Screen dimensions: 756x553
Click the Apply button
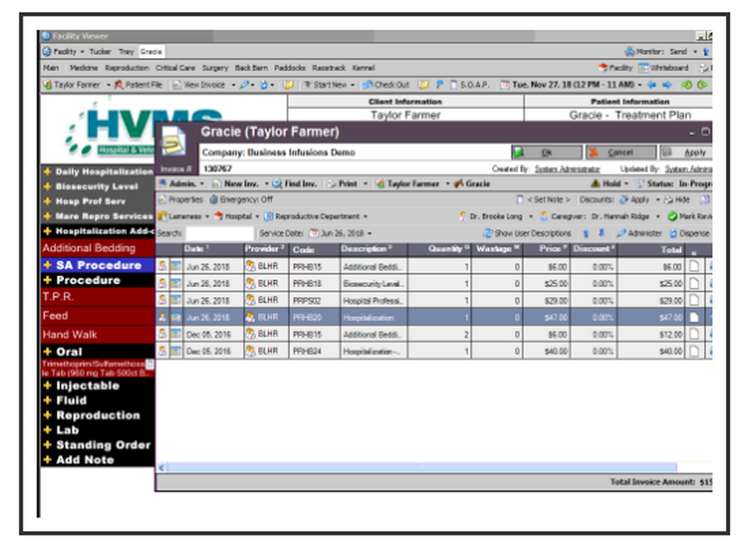pyautogui.click(x=686, y=151)
